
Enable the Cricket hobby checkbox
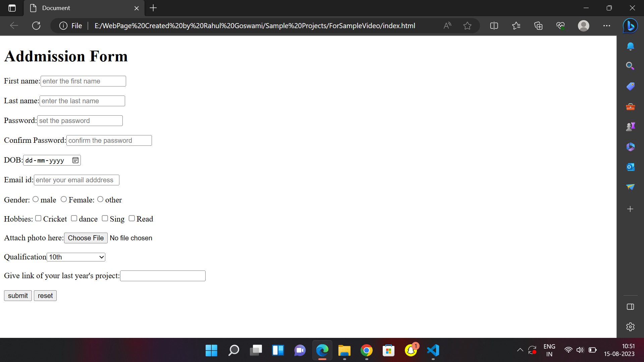[x=38, y=218]
